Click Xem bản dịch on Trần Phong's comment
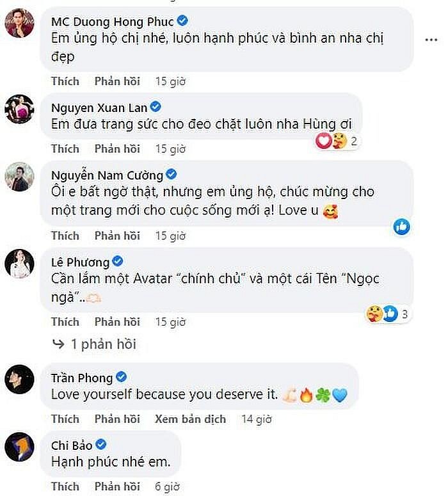This screenshot has width=448, height=496. (x=190, y=419)
